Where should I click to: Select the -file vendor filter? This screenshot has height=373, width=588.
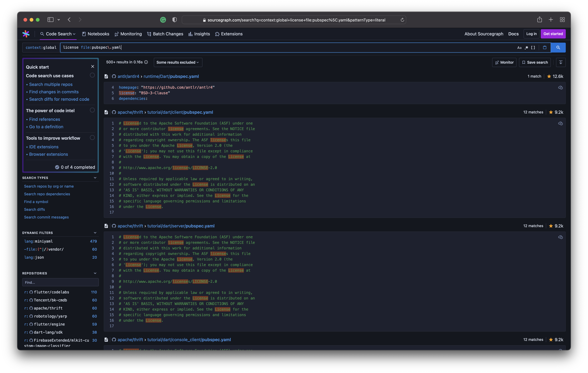[60, 249]
